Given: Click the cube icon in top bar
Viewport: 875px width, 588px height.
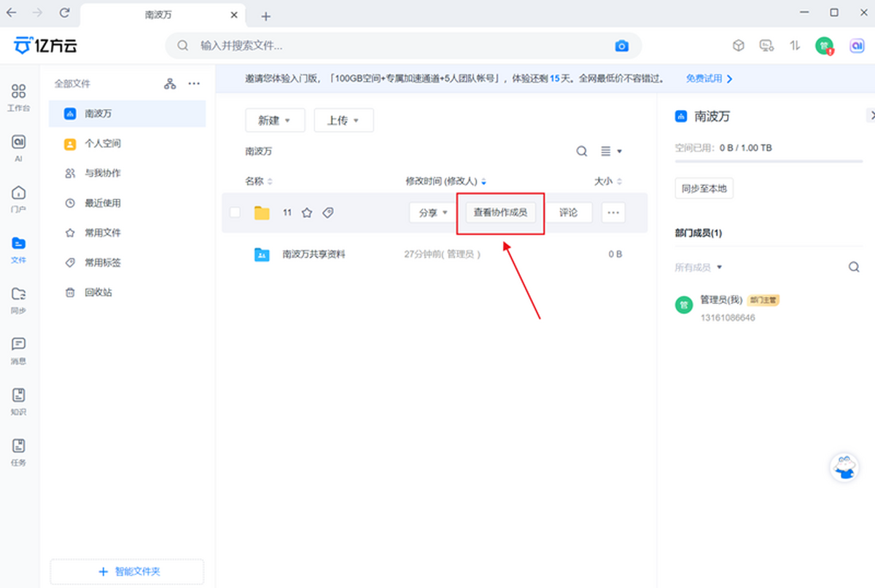Looking at the screenshot, I should point(738,46).
